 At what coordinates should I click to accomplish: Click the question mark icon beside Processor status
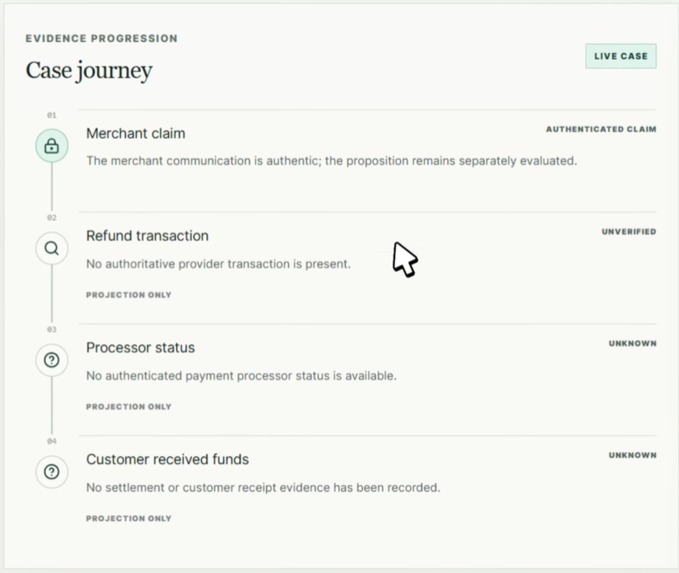point(52,360)
